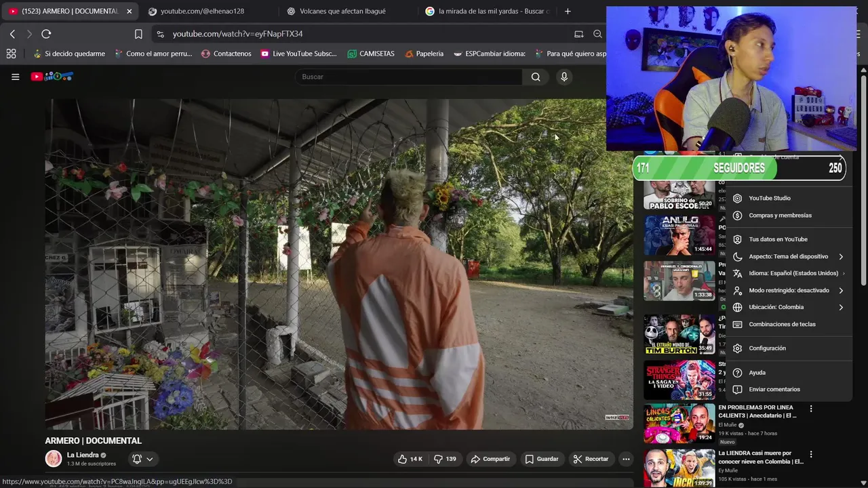
Task: Close the ARMERO | DOCUMENTAL tab
Action: (130, 11)
